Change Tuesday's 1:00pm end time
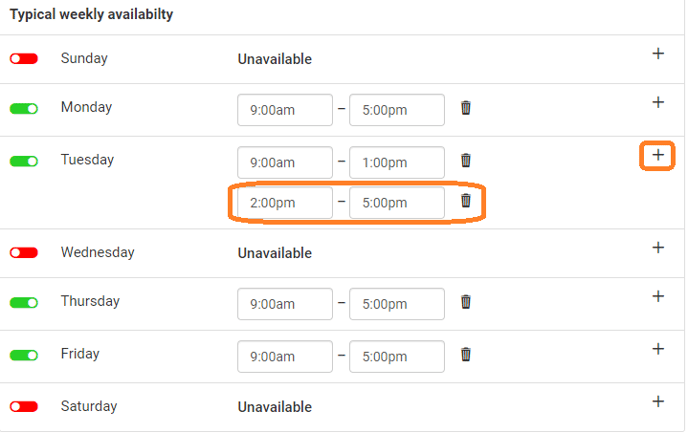Screen dimensions: 688x433 coord(397,162)
